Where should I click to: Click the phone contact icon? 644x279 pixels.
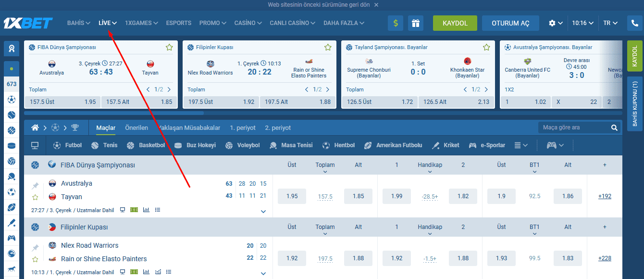pos(634,23)
